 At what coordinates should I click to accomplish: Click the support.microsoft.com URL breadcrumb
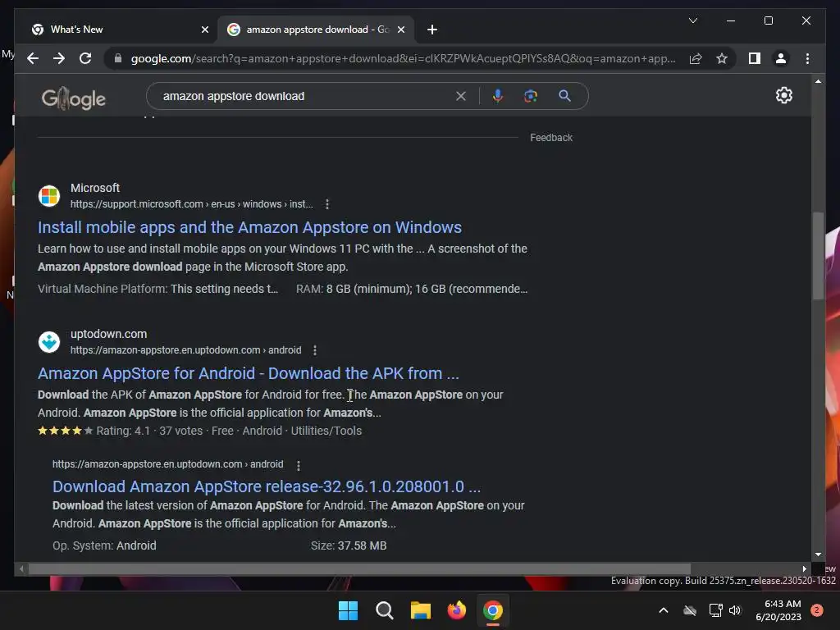(x=192, y=204)
